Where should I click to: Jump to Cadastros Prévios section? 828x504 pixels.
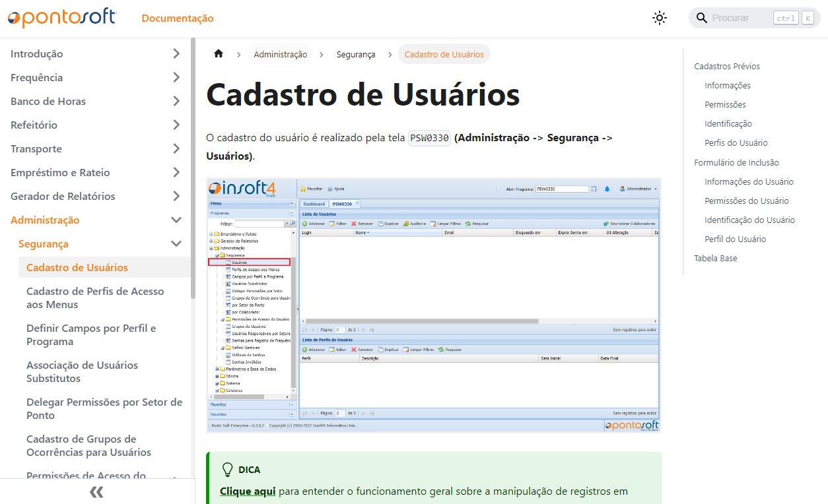727,67
